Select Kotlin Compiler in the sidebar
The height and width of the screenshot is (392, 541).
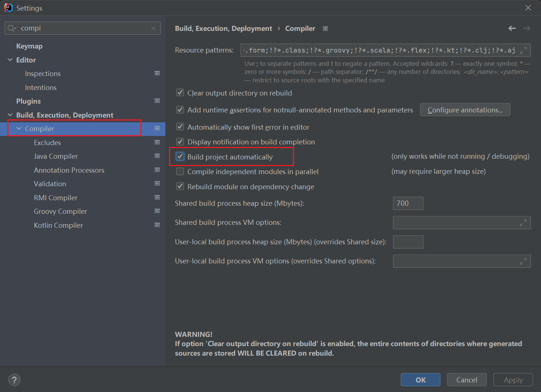pos(58,225)
